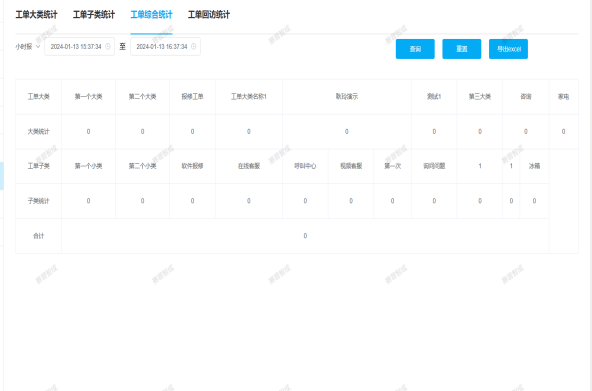The height and width of the screenshot is (391, 592).
Task: Select the 大类统计 row header
Action: point(39,132)
